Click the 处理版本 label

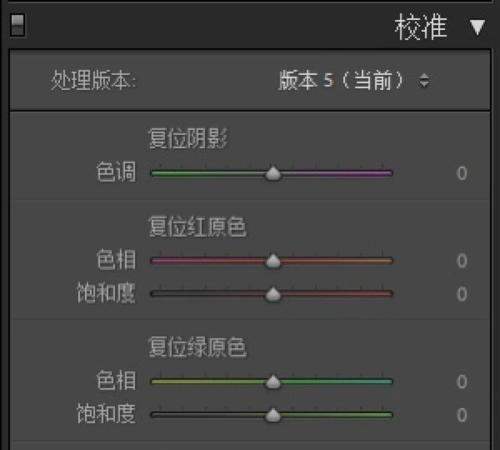(x=93, y=80)
